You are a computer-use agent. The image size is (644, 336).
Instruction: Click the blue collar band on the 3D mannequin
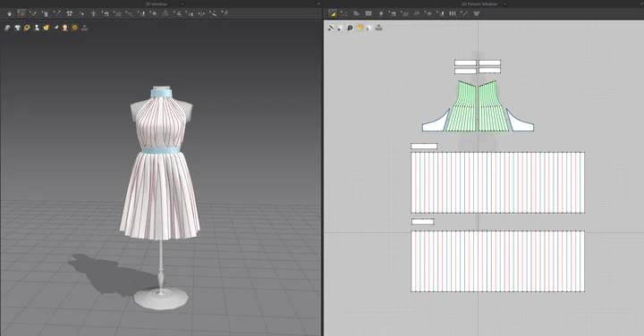point(161,93)
